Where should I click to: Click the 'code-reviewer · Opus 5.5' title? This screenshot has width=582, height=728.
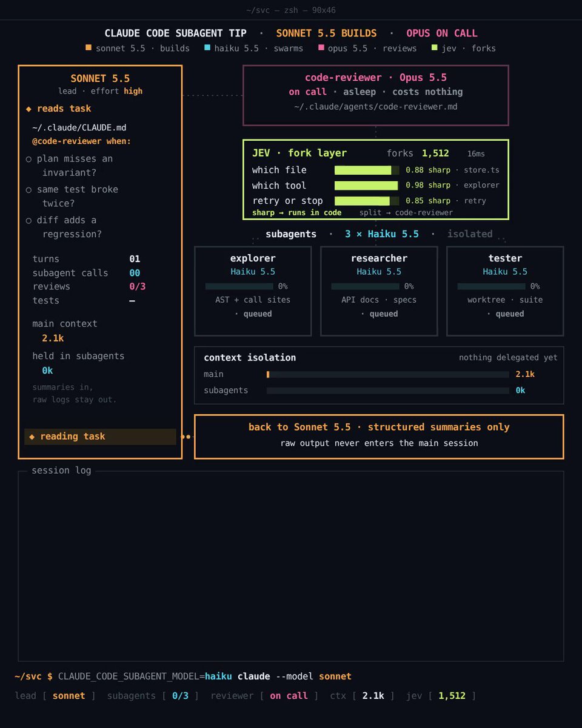point(375,78)
